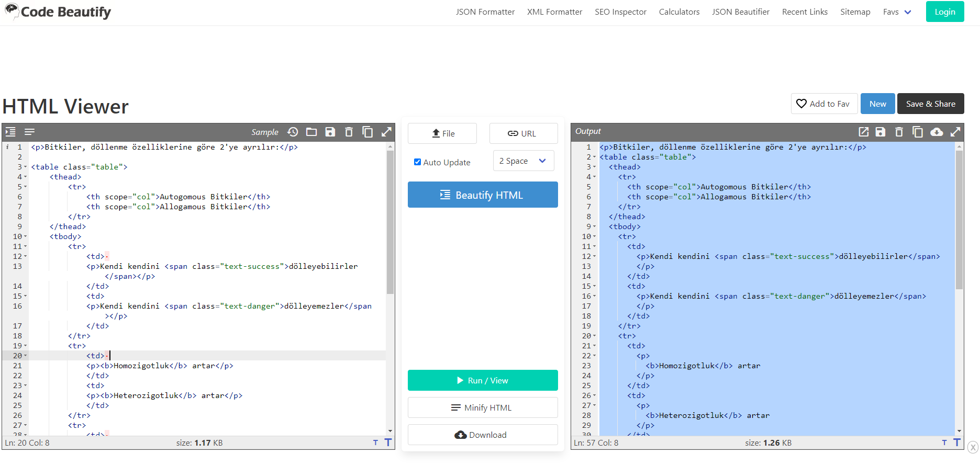Open XML Formatter in the navigation
This screenshot has width=980, height=465.
click(554, 12)
